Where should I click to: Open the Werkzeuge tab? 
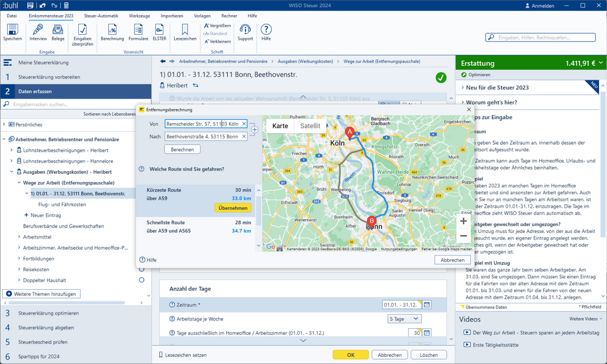click(x=140, y=16)
